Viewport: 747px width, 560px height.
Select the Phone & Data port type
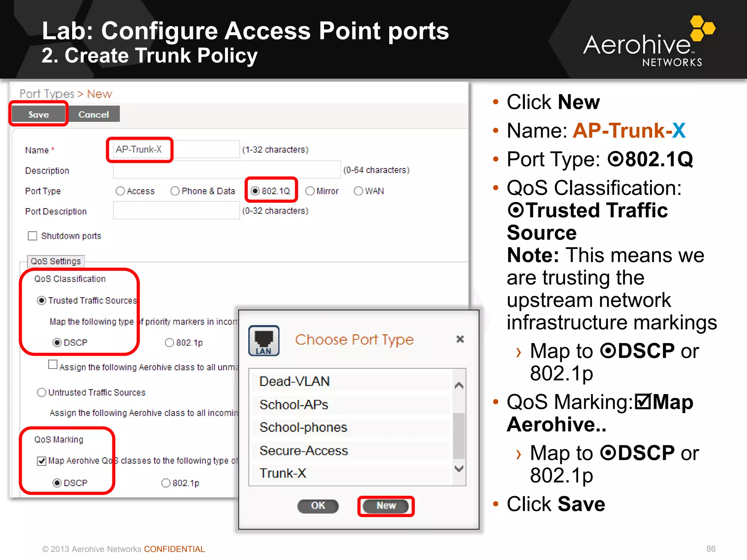[x=175, y=191]
